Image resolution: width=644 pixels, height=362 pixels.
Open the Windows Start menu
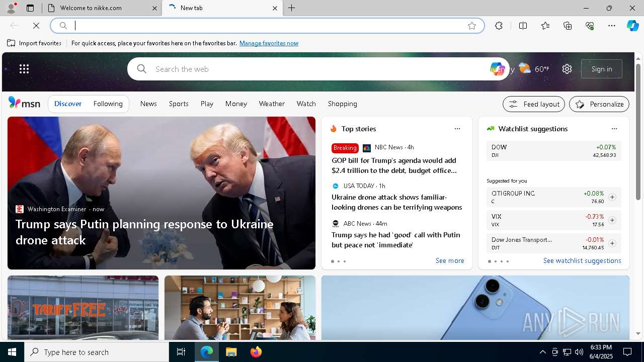tap(12, 352)
